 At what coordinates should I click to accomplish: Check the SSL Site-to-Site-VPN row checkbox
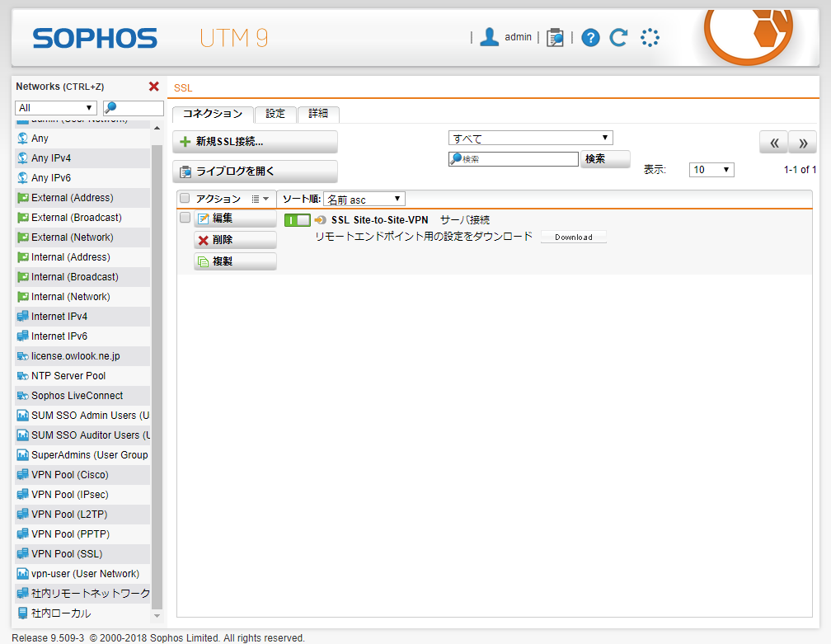point(185,218)
